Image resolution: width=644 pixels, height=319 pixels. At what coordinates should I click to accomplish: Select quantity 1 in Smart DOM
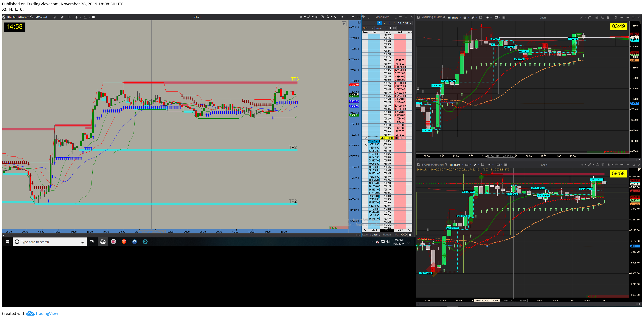point(380,23)
